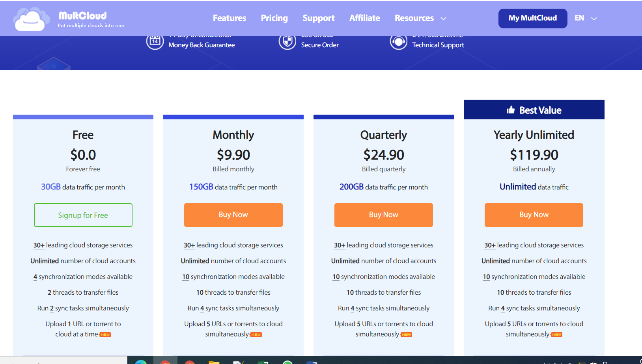Click the Free plan title
The width and height of the screenshot is (642, 364).
click(83, 135)
